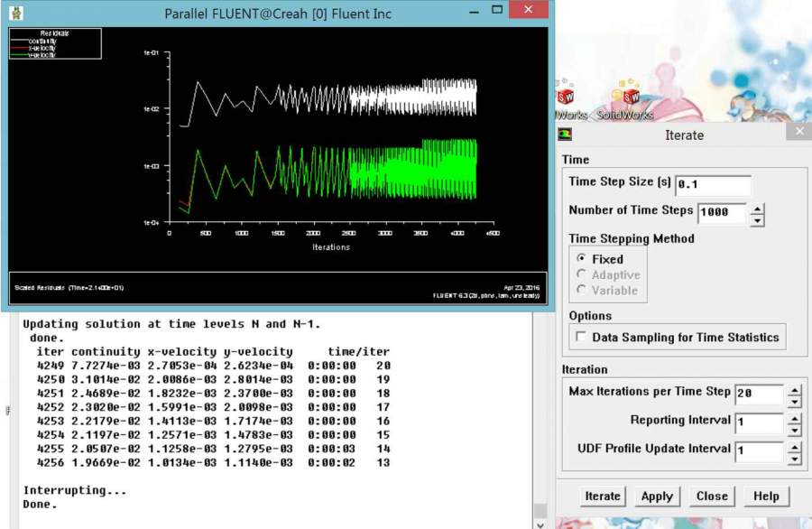Minimize the Parallel FLUENT window
Image resolution: width=812 pixels, height=529 pixels.
point(474,12)
